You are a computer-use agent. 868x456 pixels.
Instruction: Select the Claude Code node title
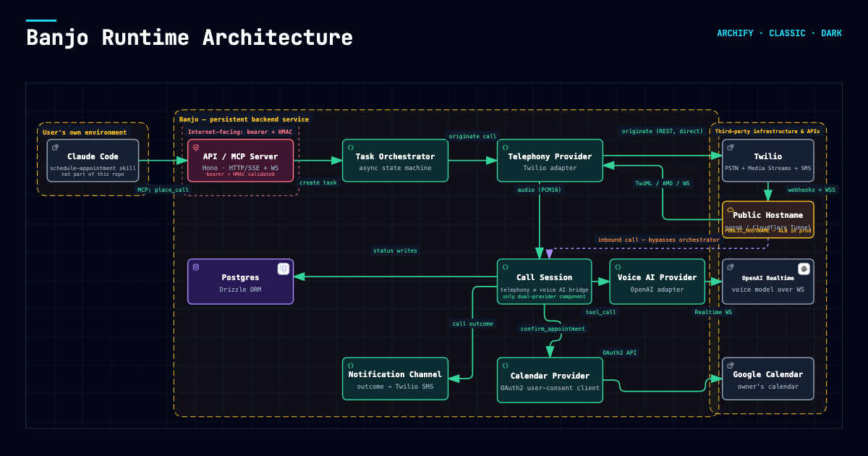(93, 156)
